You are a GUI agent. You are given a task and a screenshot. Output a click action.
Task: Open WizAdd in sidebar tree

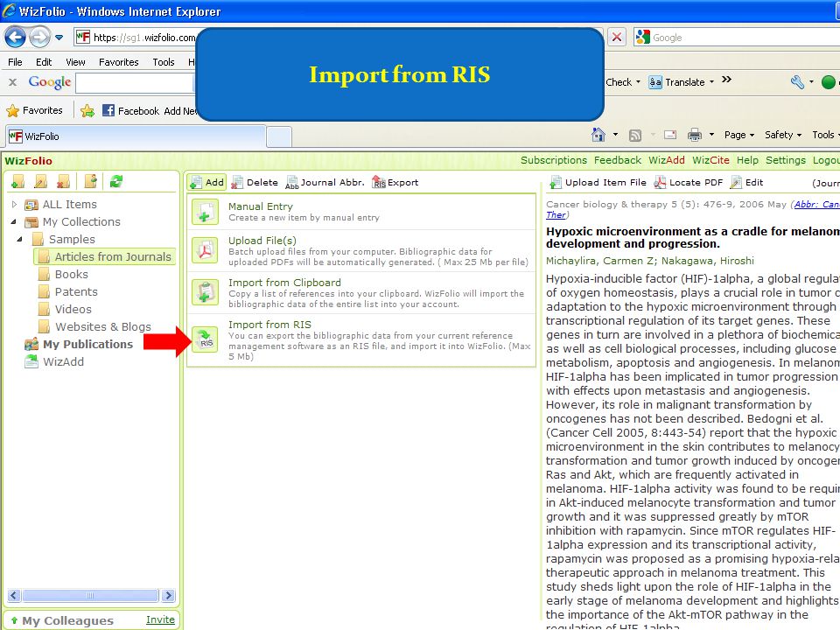63,361
